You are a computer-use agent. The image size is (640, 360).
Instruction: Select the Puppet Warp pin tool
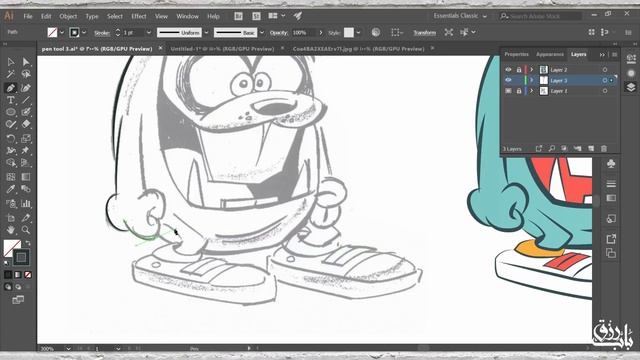pos(26,151)
